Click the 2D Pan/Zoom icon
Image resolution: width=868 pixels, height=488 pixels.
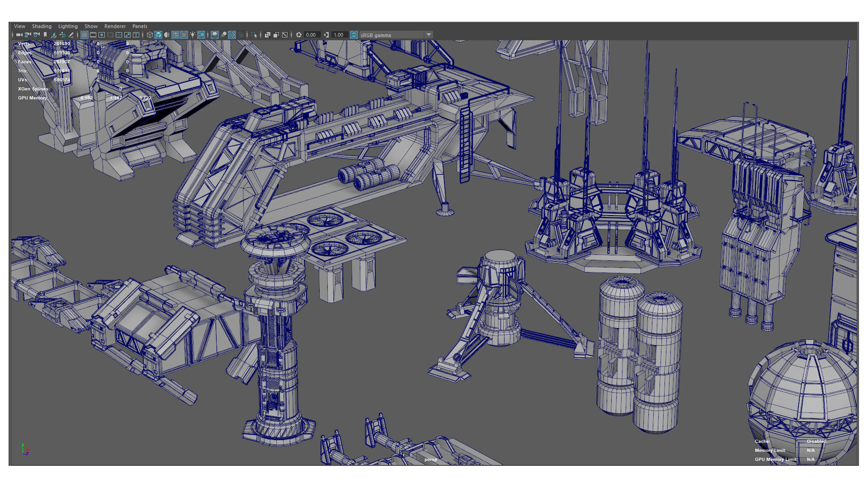(x=62, y=35)
